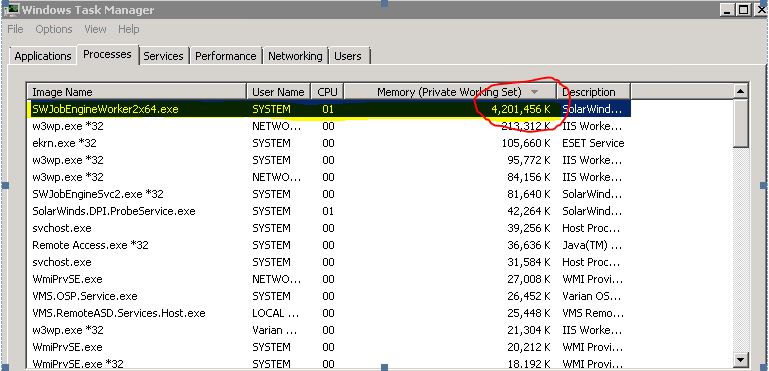Viewport: 769px width, 371px height.
Task: Select SolarWinds.DPI.ProbeService.exe row
Action: [329, 211]
